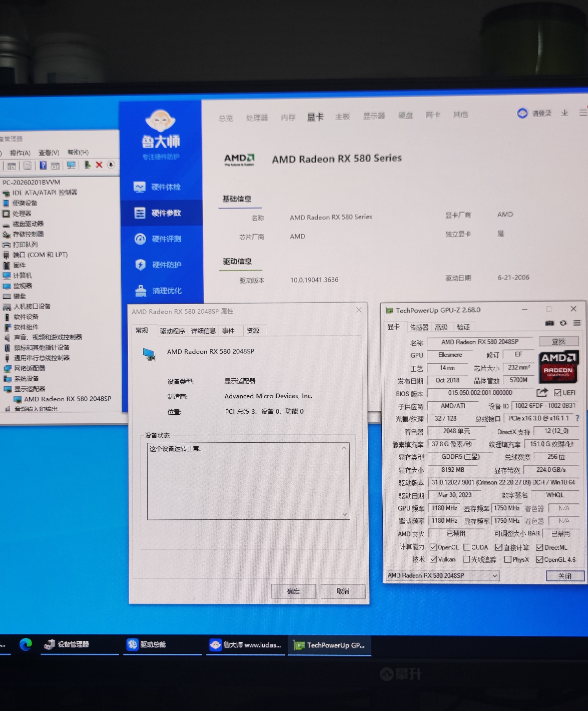This screenshot has width=588, height=711.
Task: Click GPU-Z refresh icon
Action: coord(563,323)
